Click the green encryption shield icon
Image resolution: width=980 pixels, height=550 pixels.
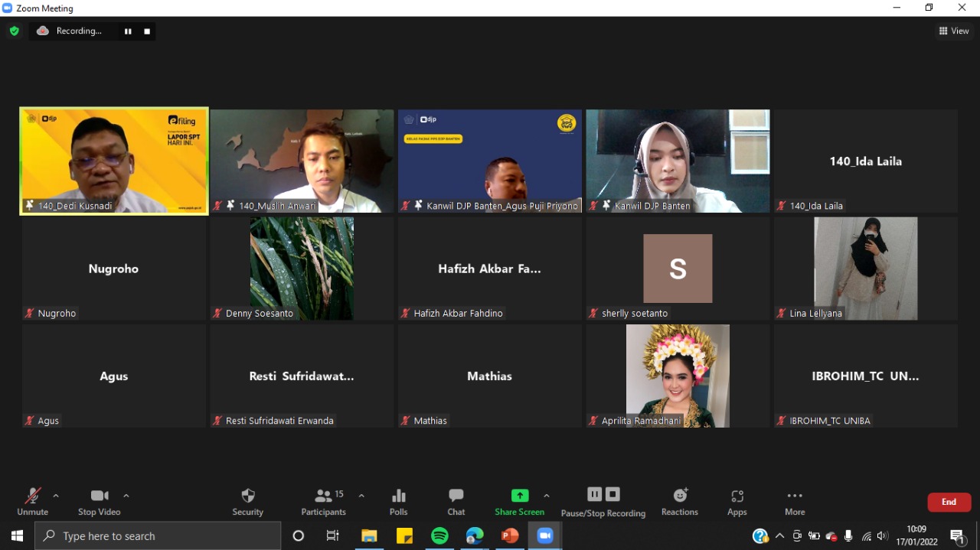[14, 31]
